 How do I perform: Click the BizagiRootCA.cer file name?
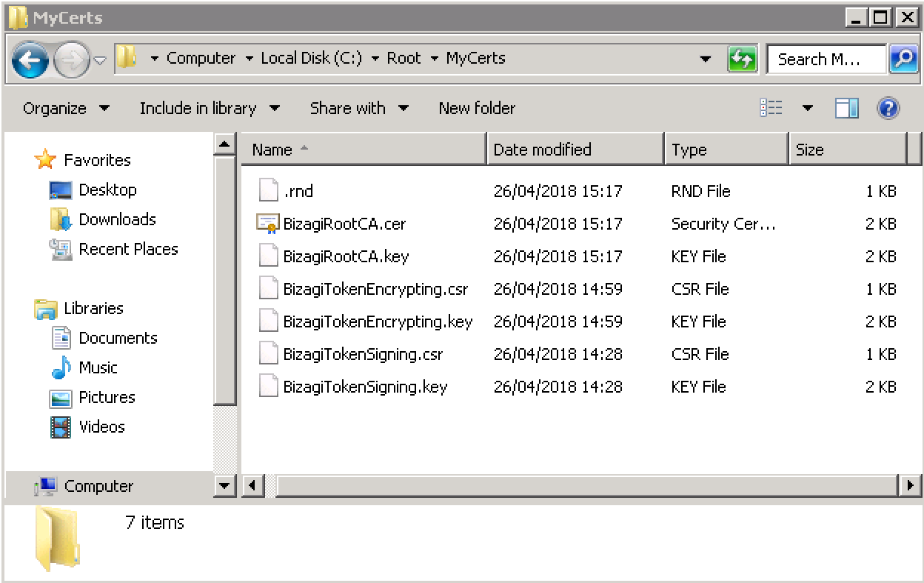point(344,224)
